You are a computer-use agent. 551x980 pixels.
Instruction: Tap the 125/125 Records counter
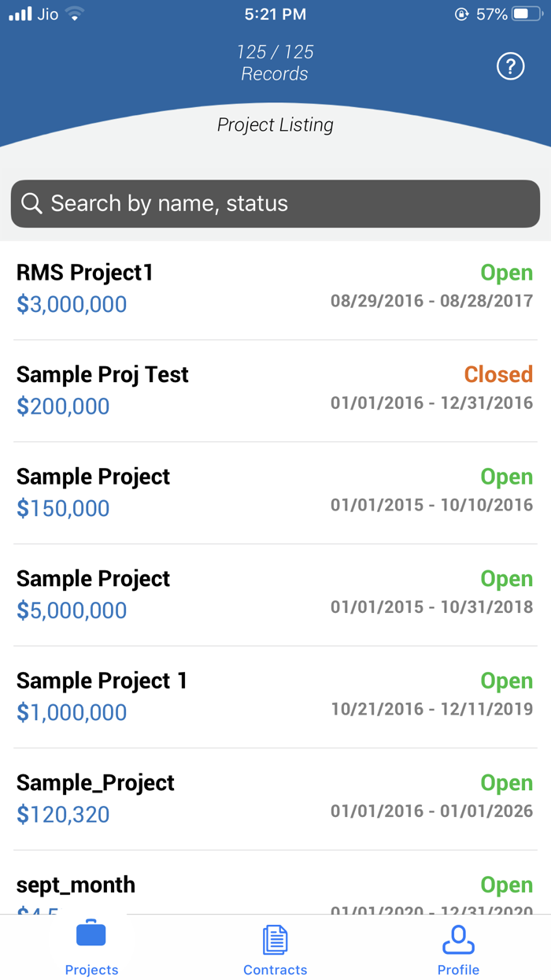tap(275, 63)
